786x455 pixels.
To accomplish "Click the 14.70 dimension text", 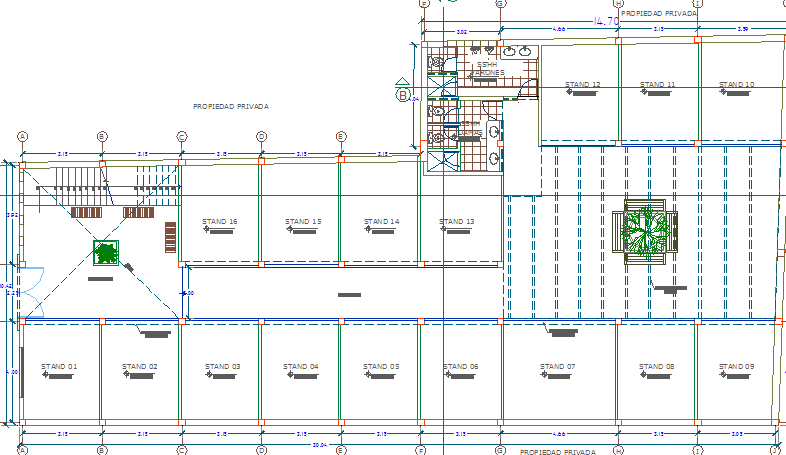I will pos(607,20).
